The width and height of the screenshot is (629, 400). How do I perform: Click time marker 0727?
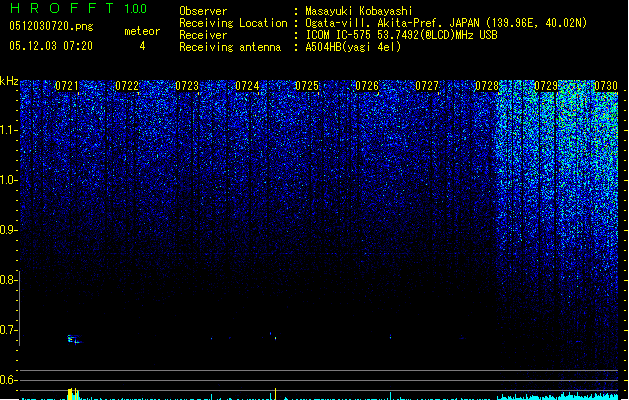(x=427, y=86)
